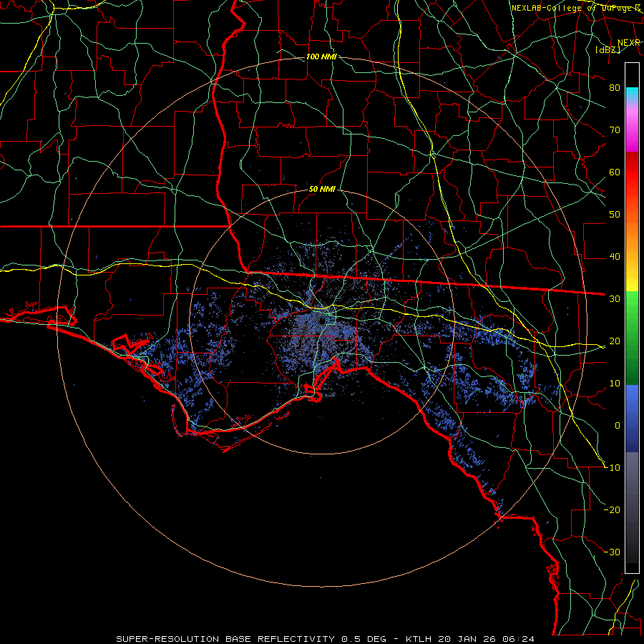The height and width of the screenshot is (644, 644).
Task: Click the 70 dBZ scale value
Action: coord(615,130)
